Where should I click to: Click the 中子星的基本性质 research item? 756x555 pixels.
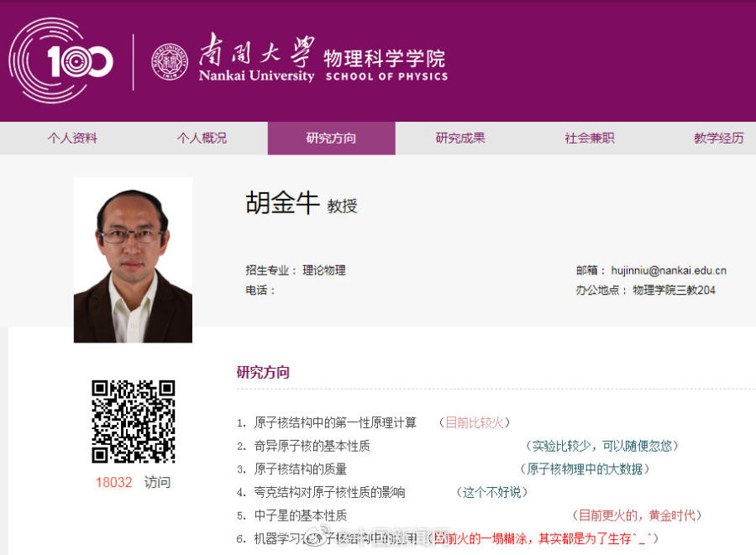[x=300, y=516]
